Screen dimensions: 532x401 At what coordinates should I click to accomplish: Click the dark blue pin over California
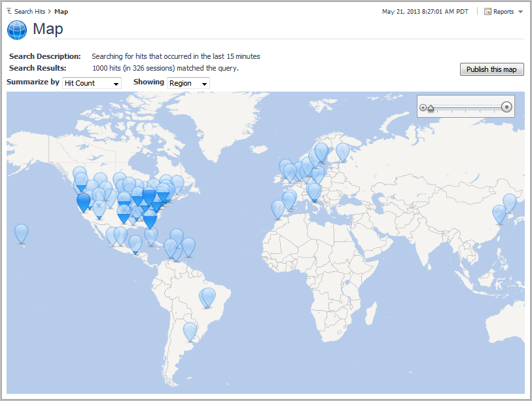pos(84,202)
